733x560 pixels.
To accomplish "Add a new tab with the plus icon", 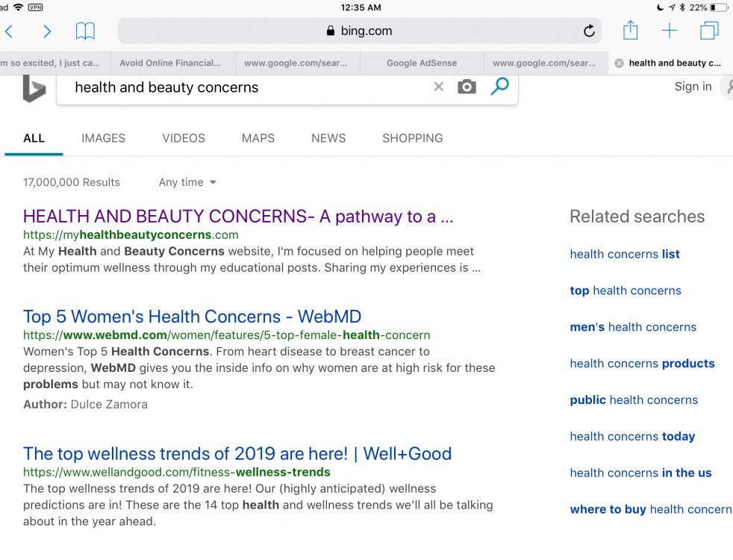I will 670,31.
